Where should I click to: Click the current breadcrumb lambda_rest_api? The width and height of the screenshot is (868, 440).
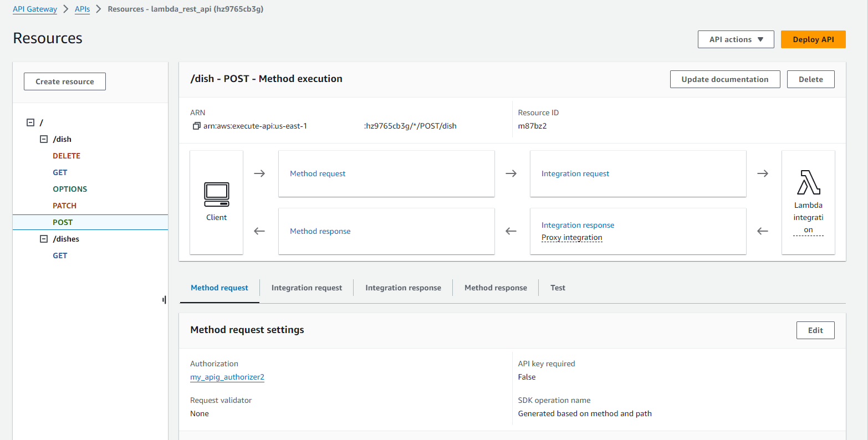click(185, 9)
